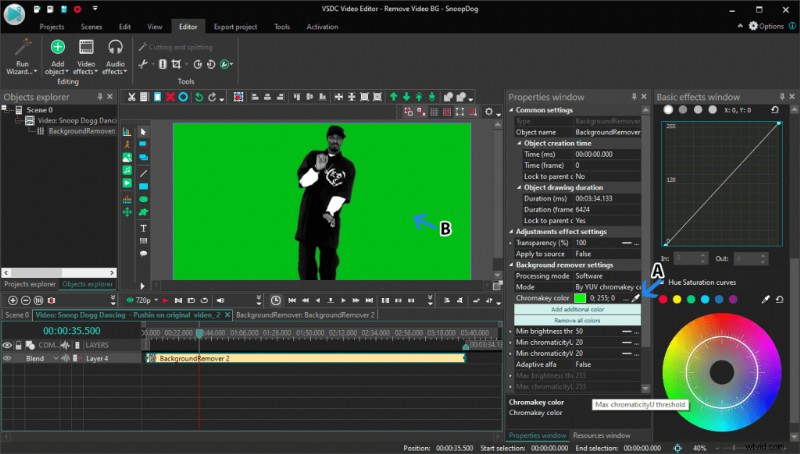Viewport: 800px width, 454px height.
Task: Select the purple hue dot
Action: click(x=733, y=299)
